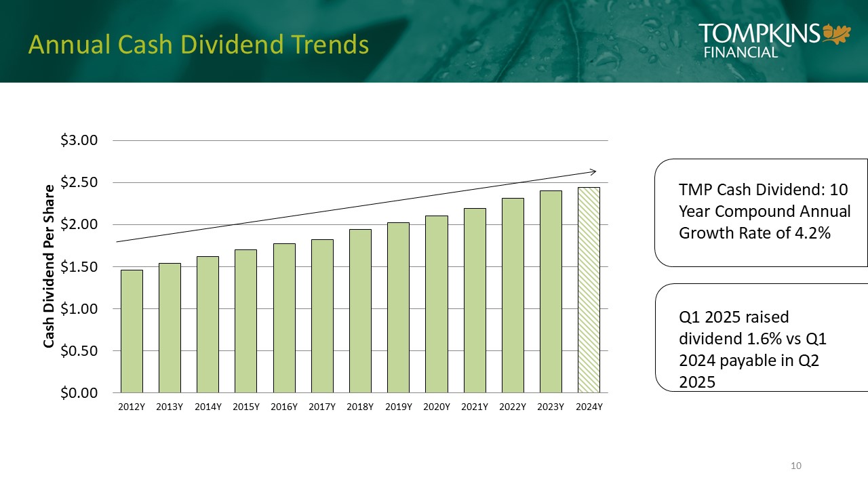Click the 2021Y dividend bar
This screenshot has height=488, width=868.
[x=475, y=300]
